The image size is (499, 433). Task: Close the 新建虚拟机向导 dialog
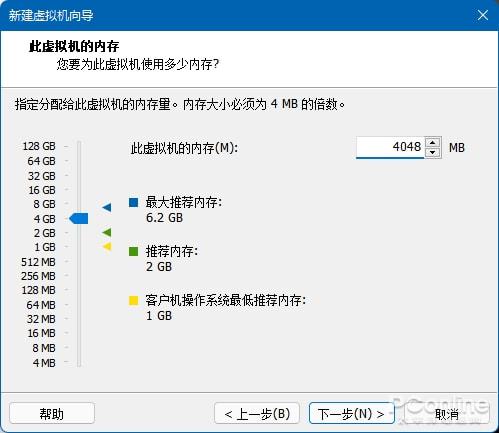483,15
